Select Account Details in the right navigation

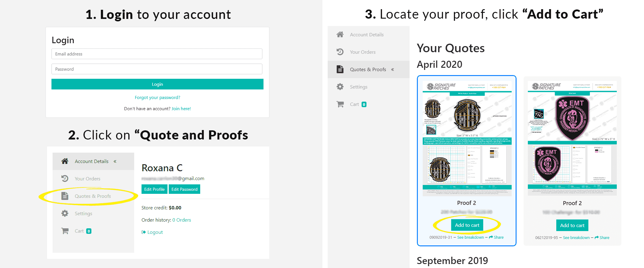(367, 34)
